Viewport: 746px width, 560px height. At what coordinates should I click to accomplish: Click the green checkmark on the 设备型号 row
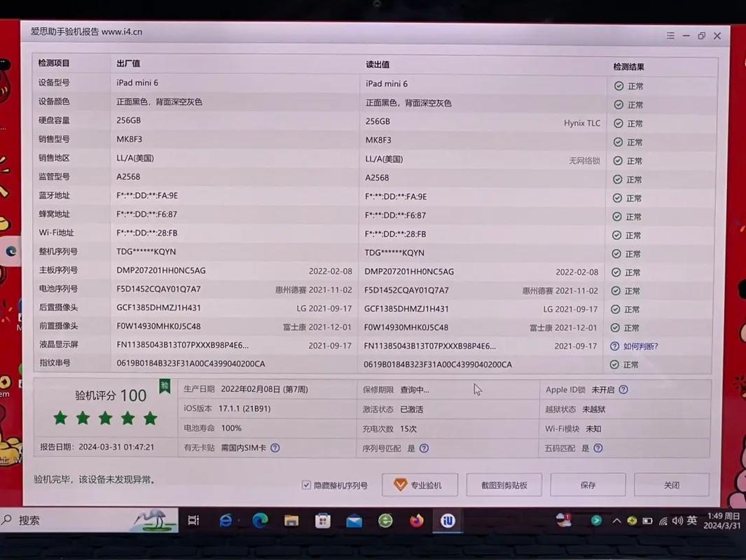tap(616, 85)
